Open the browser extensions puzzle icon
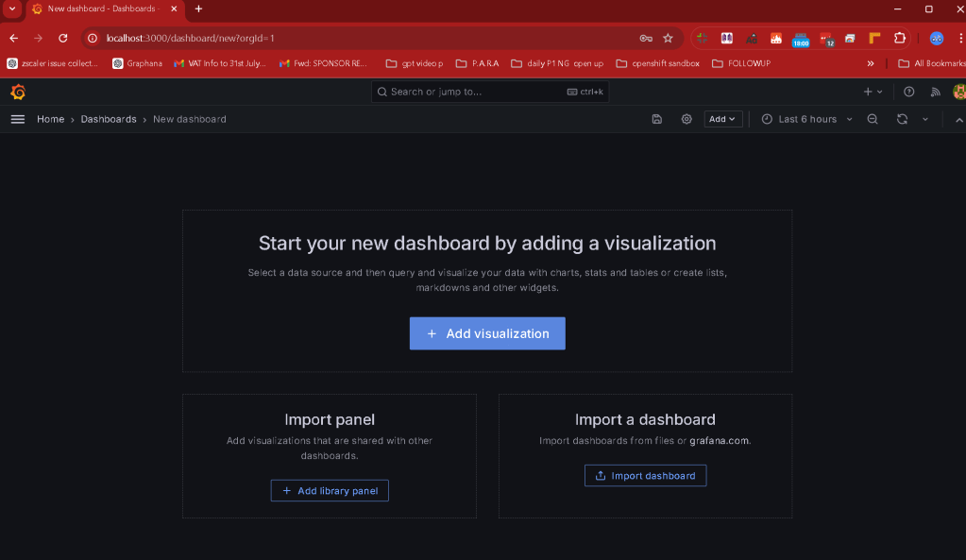966x560 pixels. (900, 38)
